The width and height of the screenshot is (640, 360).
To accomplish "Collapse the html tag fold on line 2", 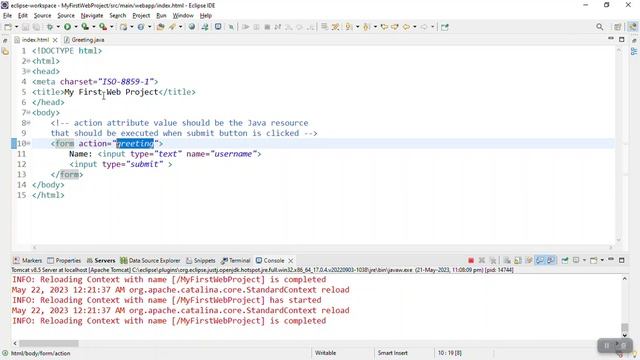I will (x=29, y=61).
